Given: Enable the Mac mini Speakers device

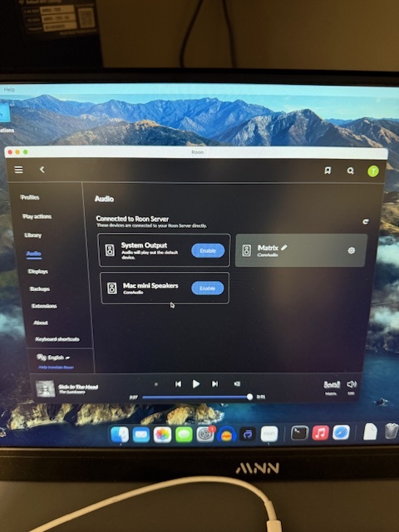Looking at the screenshot, I should coord(208,288).
